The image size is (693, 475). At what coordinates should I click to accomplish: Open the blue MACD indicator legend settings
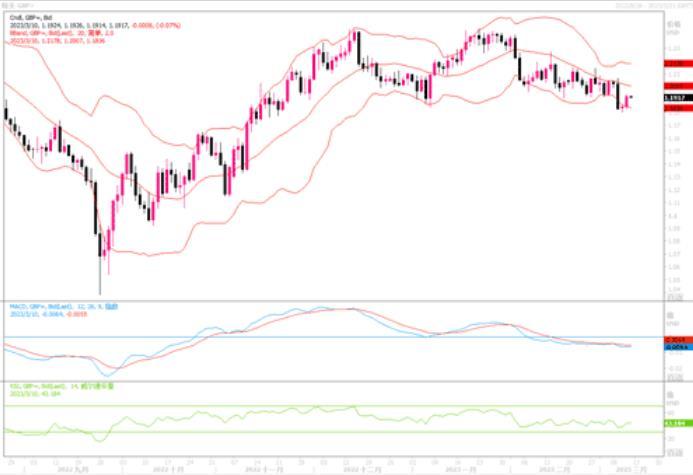coord(64,307)
